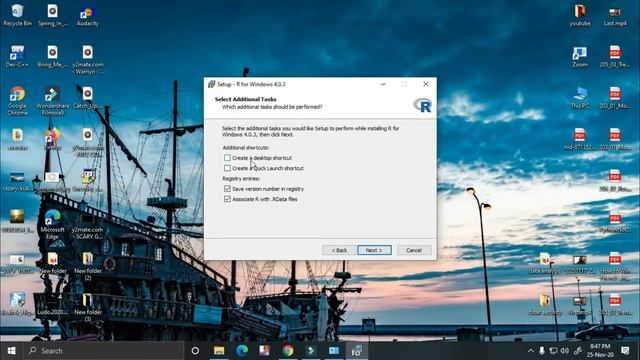Open File Explorer from the taskbar

(219, 351)
